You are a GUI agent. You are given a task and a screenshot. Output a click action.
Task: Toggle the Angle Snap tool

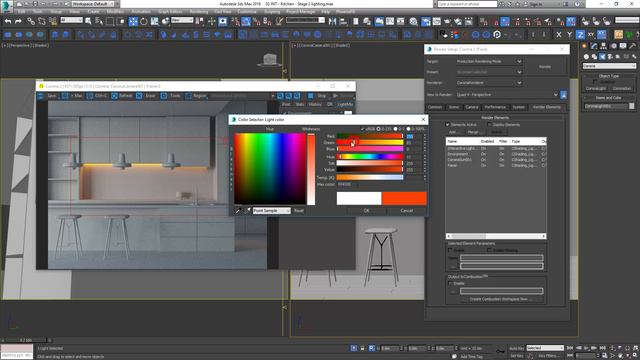(x=246, y=21)
